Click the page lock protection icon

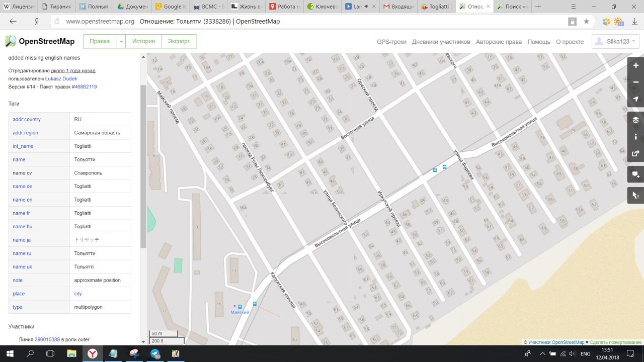pyautogui.click(x=572, y=22)
